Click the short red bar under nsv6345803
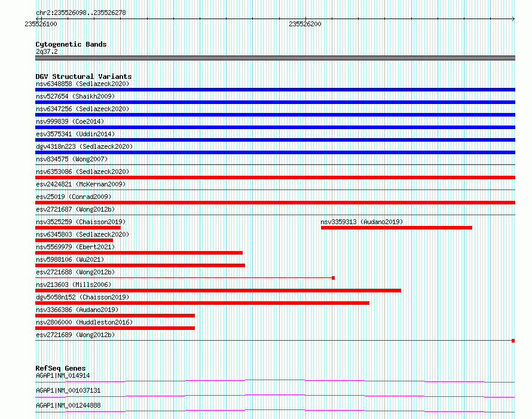Screen dimensions: 532x419 74,240
